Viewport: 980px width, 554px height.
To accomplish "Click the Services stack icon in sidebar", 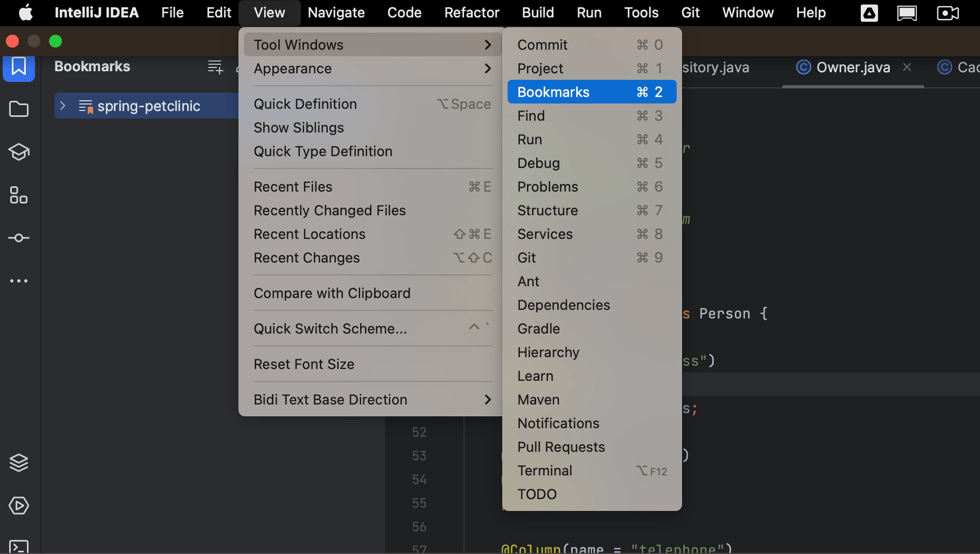I will 19,463.
